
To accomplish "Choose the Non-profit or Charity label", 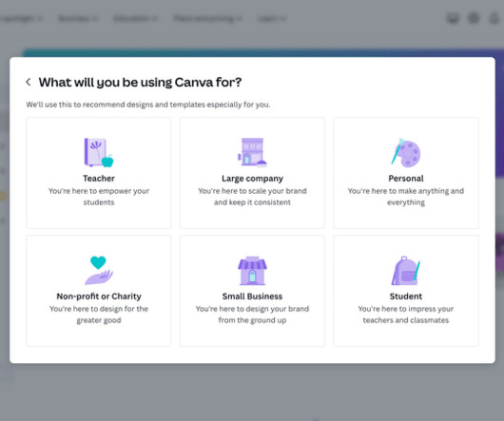I will coord(99,297).
